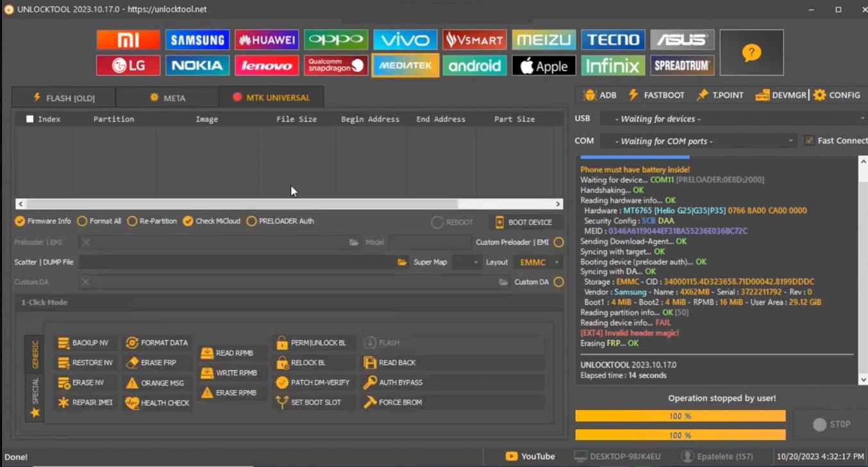Open the Huawei brand section
Screen dimensions: 868x467
[267, 40]
